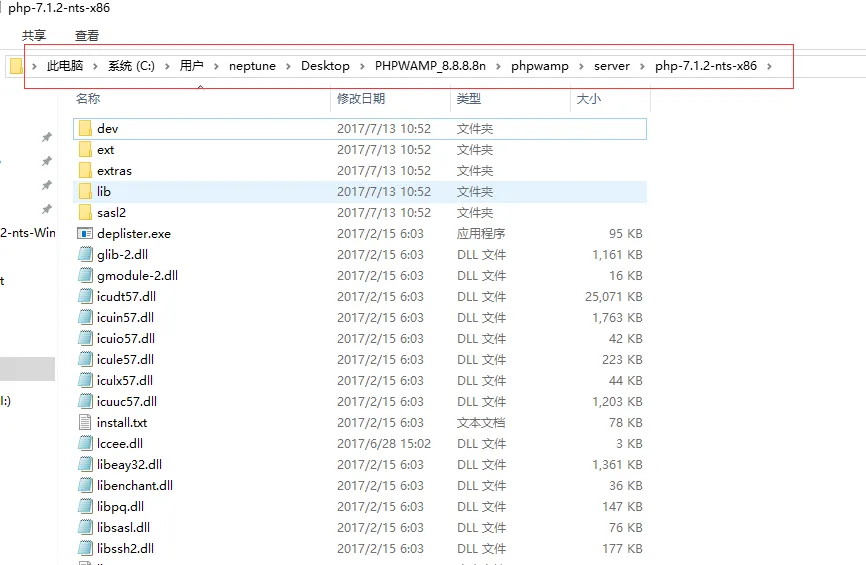Open the dev folder icon
Image resolution: width=866 pixels, height=565 pixels.
click(85, 129)
